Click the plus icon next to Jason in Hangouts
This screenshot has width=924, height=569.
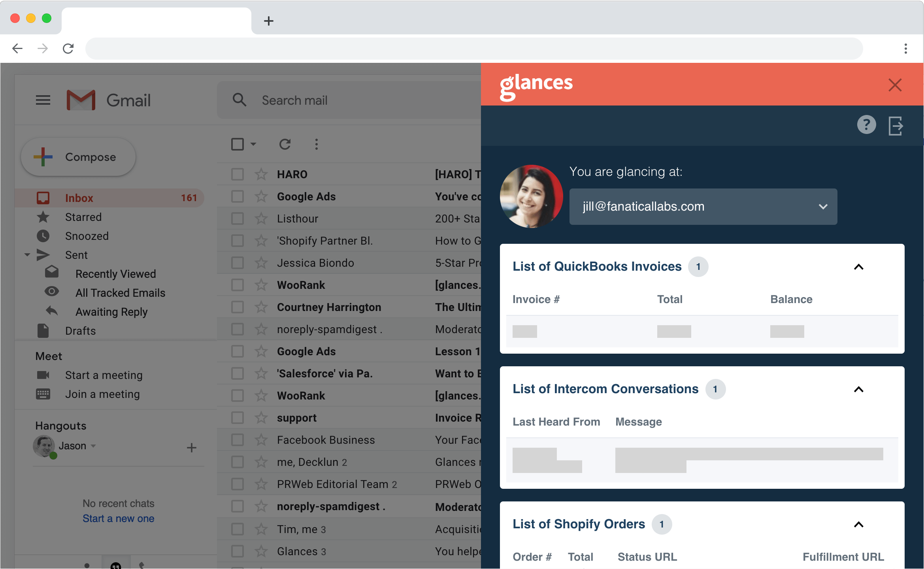(192, 447)
